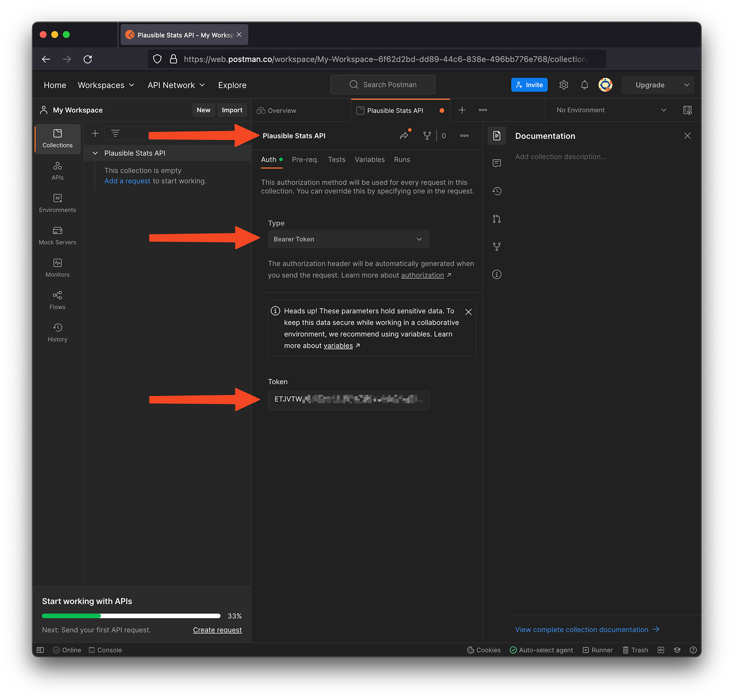This screenshot has height=700, width=734.
Task: Click the Share collection arrow icon
Action: [x=404, y=135]
